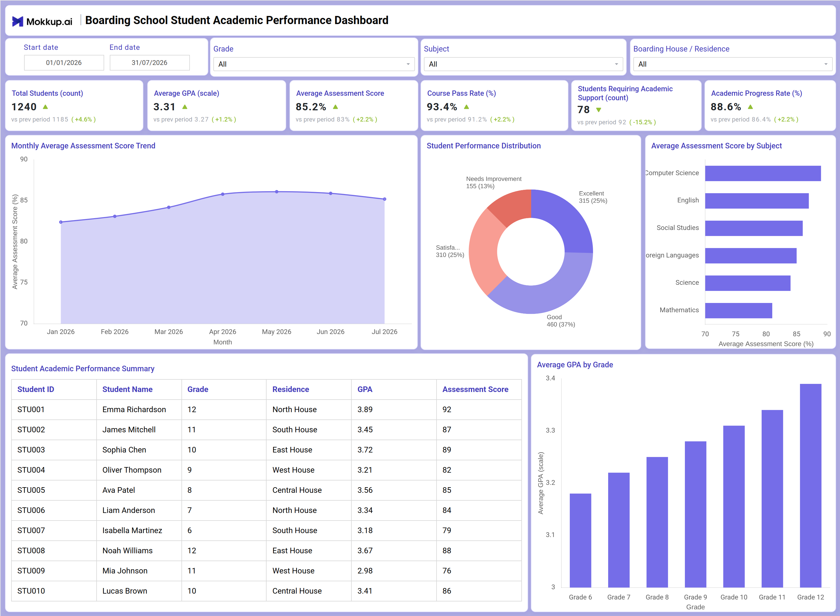This screenshot has height=616, width=840.
Task: Click the End date field 31/07/2026
Action: [x=150, y=63]
